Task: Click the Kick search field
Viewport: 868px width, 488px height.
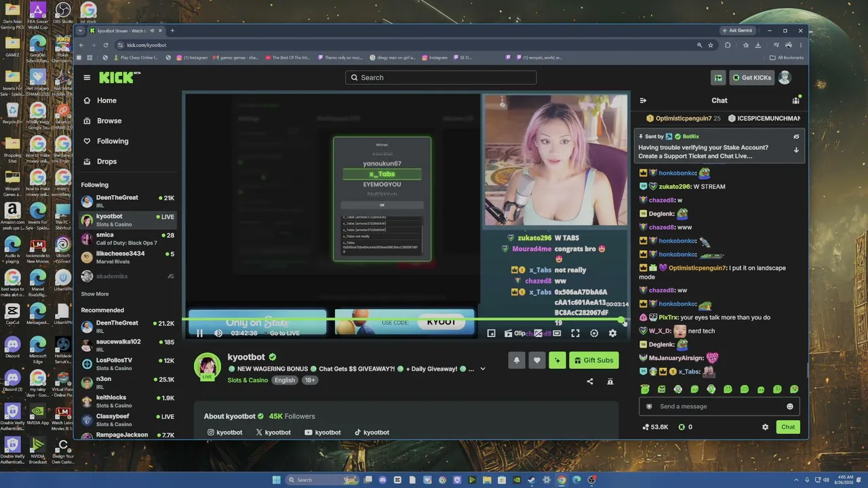Action: pyautogui.click(x=441, y=77)
